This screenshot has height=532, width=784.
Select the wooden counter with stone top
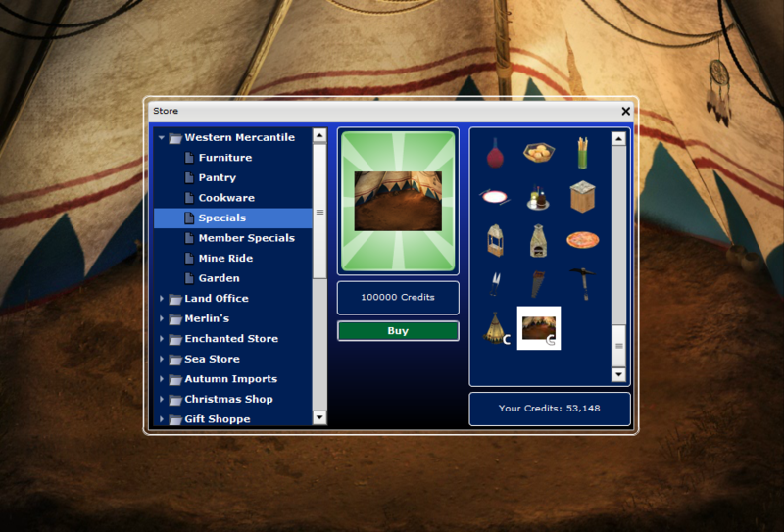tap(582, 196)
